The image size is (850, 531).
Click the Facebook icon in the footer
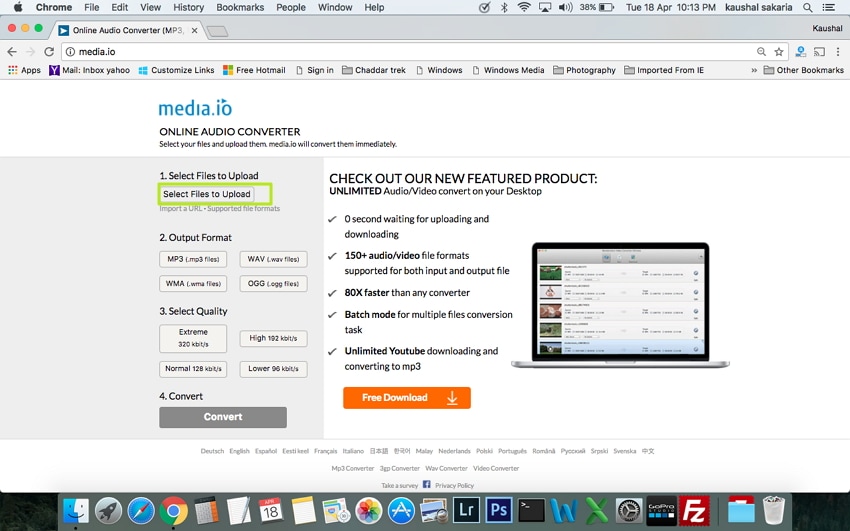tap(426, 484)
